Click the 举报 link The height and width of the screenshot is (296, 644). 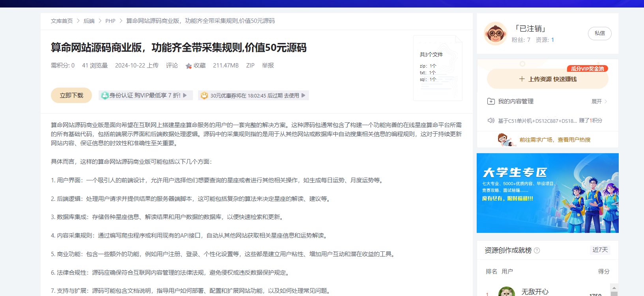tap(268, 66)
